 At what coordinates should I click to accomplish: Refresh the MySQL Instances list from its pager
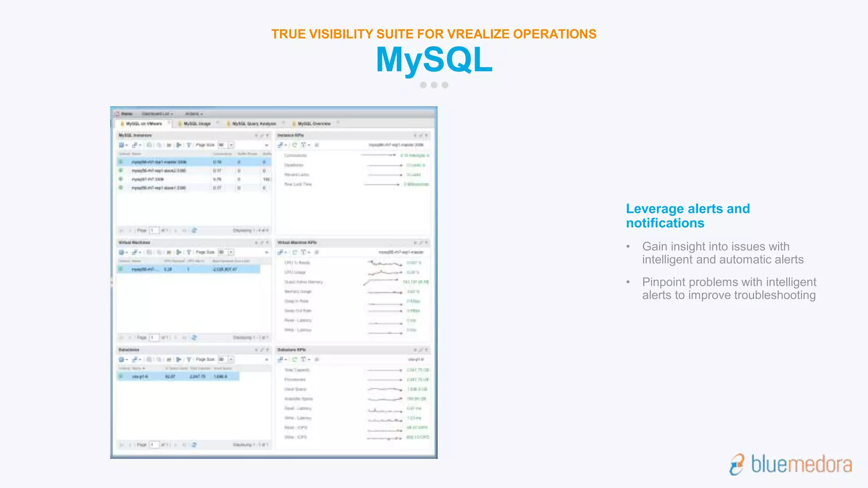(x=194, y=230)
